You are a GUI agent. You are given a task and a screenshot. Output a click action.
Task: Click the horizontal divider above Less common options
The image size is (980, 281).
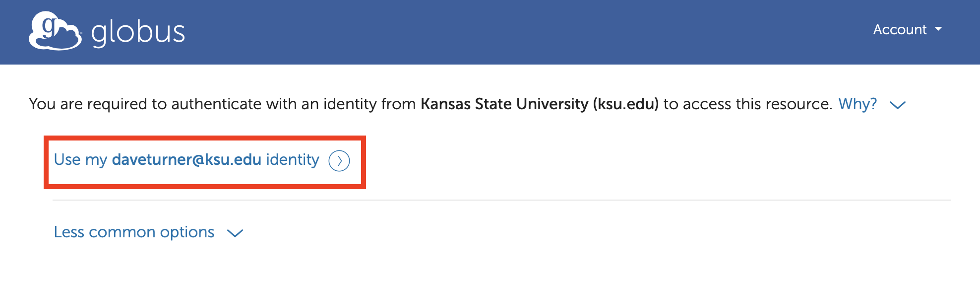[x=501, y=200]
